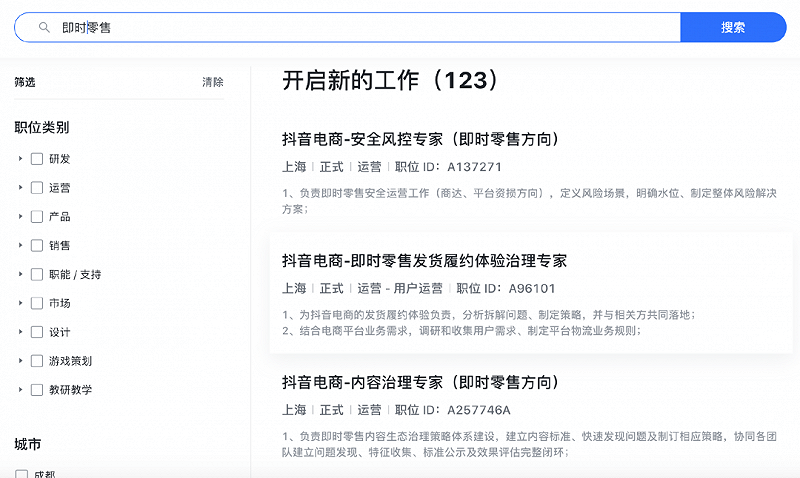This screenshot has height=478, width=800.
Task: Check the 研发 category checkbox
Action: tap(37, 159)
